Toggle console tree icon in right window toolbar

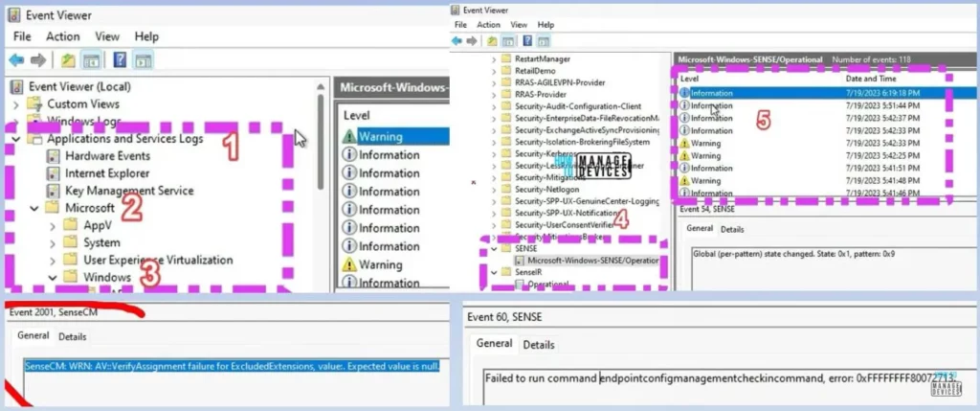point(508,41)
